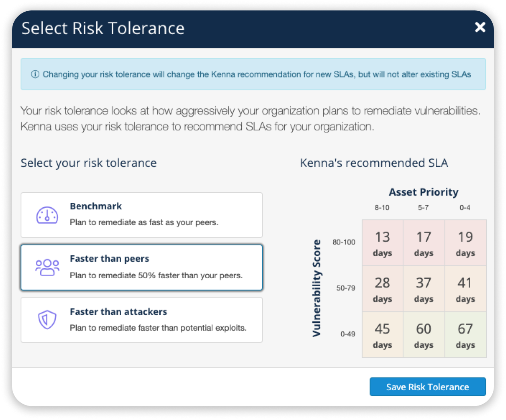
Task: Click the 8-10 priority column label
Action: point(382,208)
